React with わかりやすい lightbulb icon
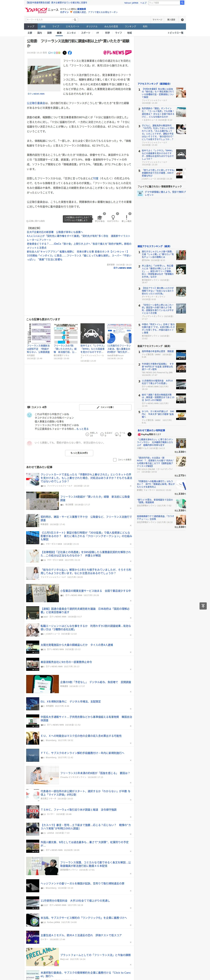The height and width of the screenshot is (980, 210). [x=113, y=218]
